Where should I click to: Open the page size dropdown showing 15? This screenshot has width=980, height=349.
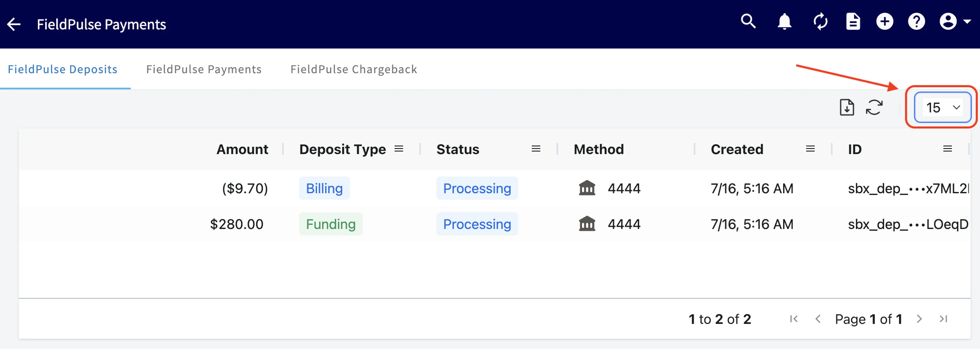pyautogui.click(x=943, y=108)
